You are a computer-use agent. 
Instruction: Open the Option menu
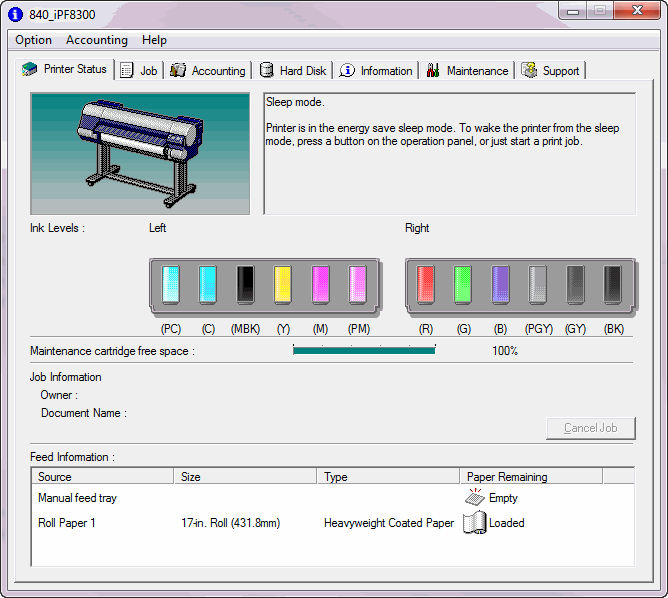[33, 40]
